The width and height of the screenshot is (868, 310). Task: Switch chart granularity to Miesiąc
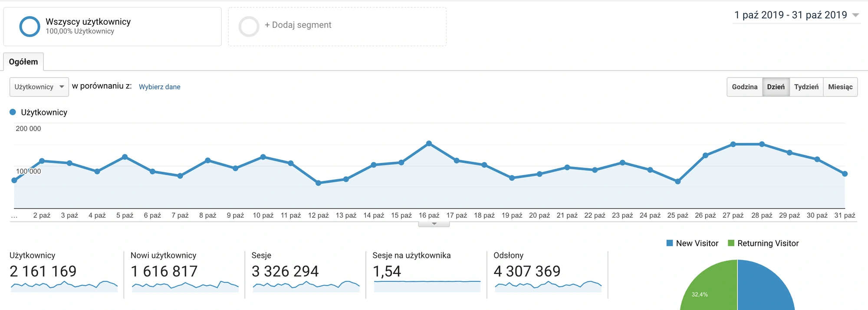point(840,87)
